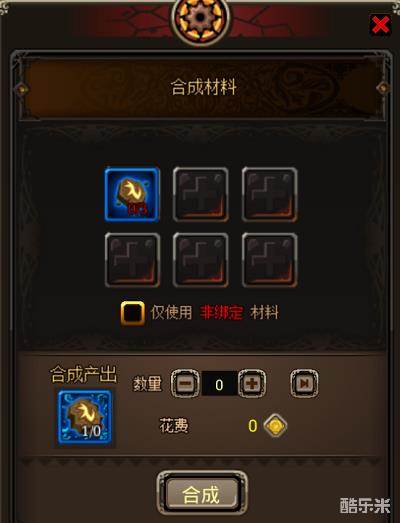This screenshot has height=523, width=400.
Task: Click the empty bottom-left material slot
Action: coord(132,260)
